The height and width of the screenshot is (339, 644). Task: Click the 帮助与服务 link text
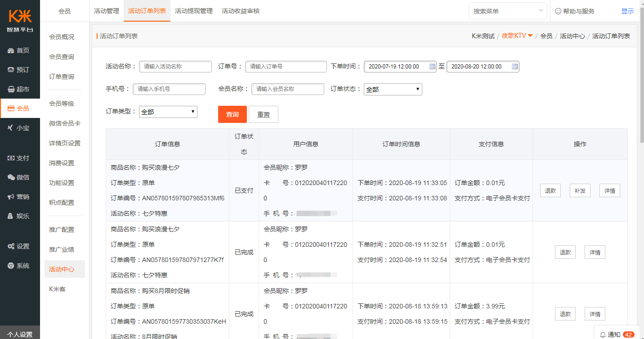click(x=579, y=11)
